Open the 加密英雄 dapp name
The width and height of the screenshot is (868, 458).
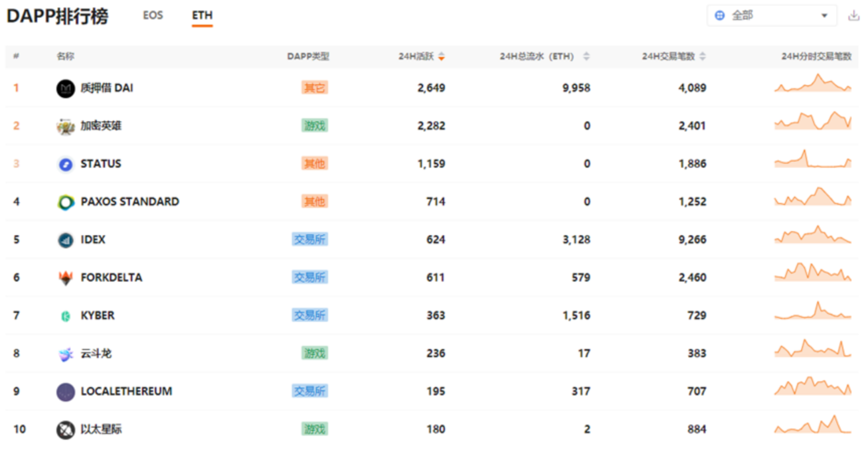[x=101, y=125]
